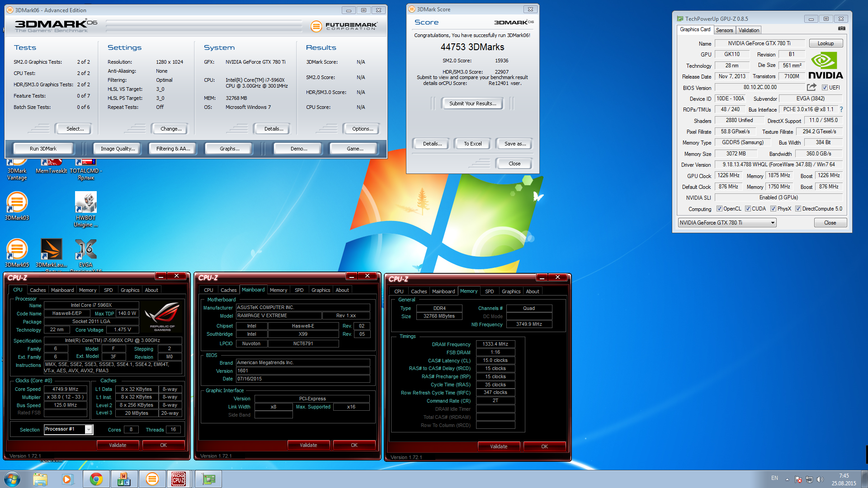Open Caches tab in the first CPU-Z window
868x488 pixels.
[38, 290]
